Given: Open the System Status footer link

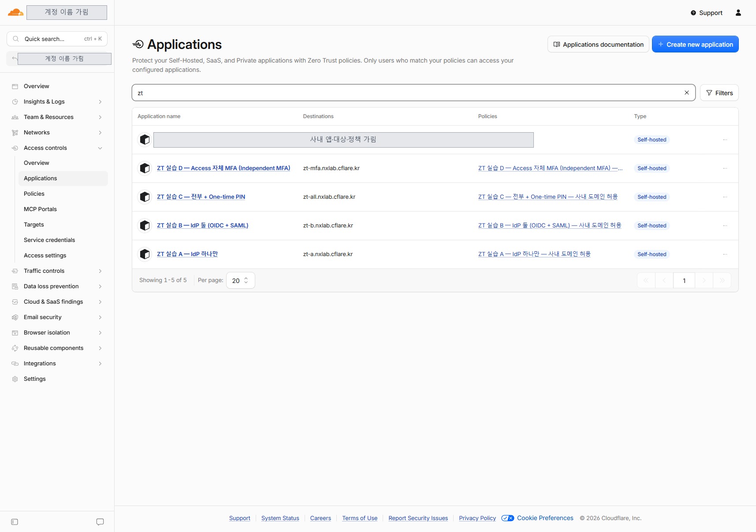Looking at the screenshot, I should click(x=280, y=518).
